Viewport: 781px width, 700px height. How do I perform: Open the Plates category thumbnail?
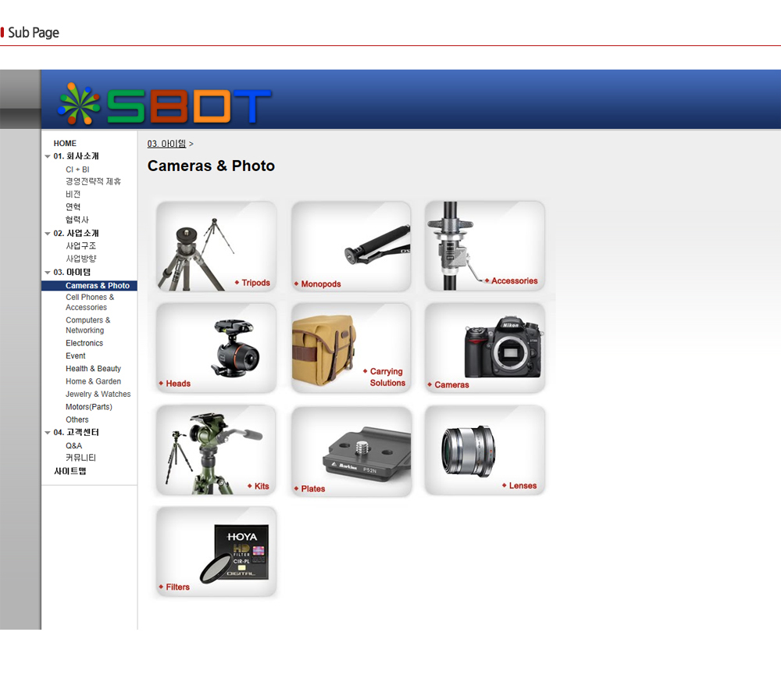[x=351, y=452]
